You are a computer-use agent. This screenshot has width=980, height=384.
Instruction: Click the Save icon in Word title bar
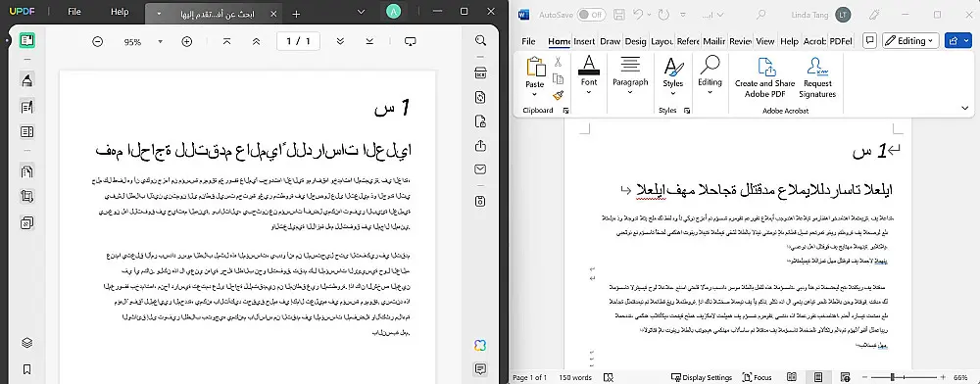tap(618, 14)
